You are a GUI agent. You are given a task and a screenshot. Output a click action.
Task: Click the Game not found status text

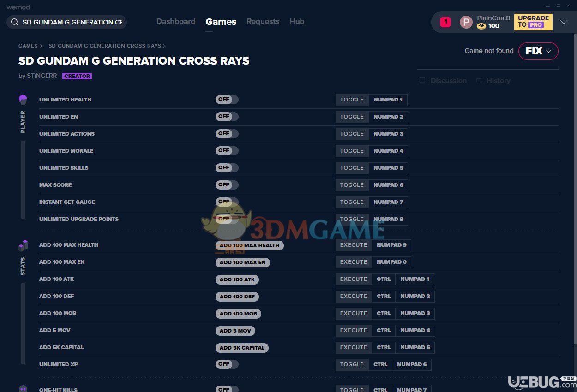(489, 51)
